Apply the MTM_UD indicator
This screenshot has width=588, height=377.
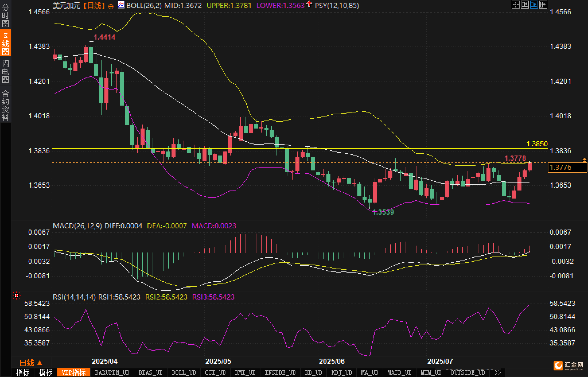(x=431, y=372)
